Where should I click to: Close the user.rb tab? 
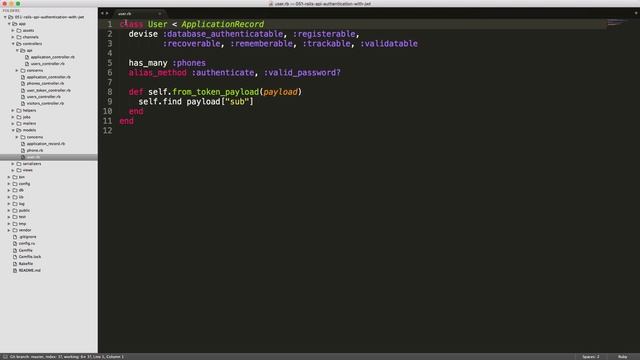[x=160, y=13]
